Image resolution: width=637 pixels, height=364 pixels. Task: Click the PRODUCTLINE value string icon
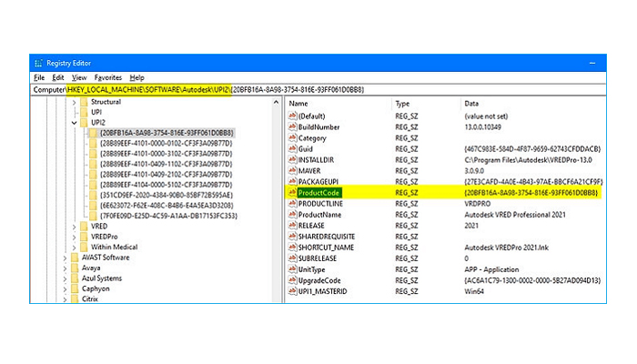[292, 204]
